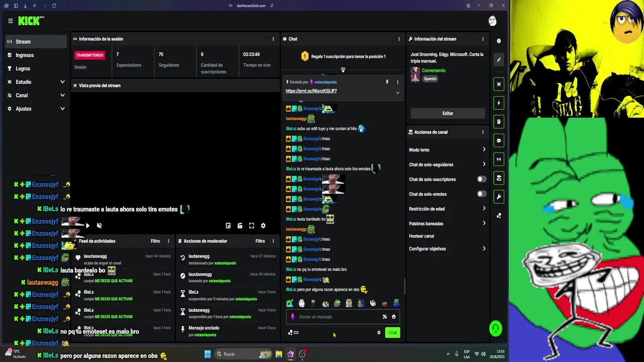644x362 pixels.
Task: Select the first quick emote below chat
Action: click(x=290, y=303)
